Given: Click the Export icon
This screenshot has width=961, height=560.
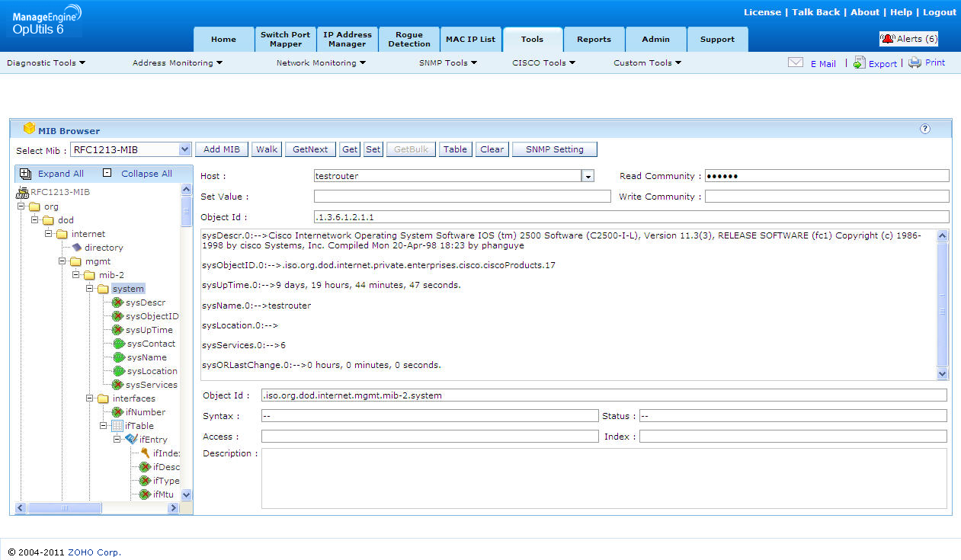Looking at the screenshot, I should [x=859, y=63].
